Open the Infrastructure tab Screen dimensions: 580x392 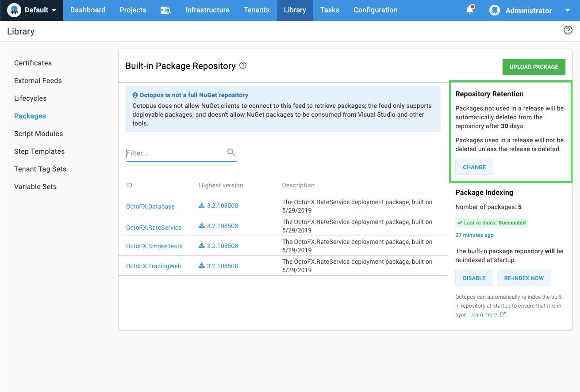[207, 10]
